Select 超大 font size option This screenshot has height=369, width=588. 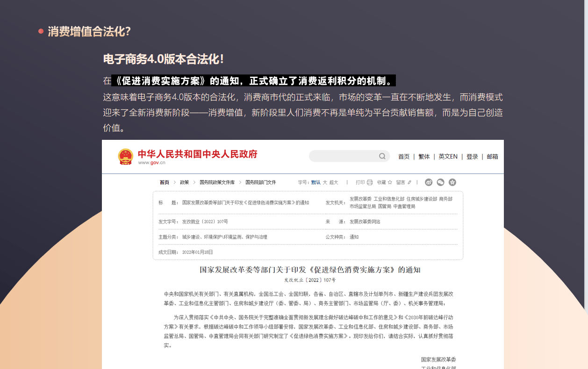(333, 182)
